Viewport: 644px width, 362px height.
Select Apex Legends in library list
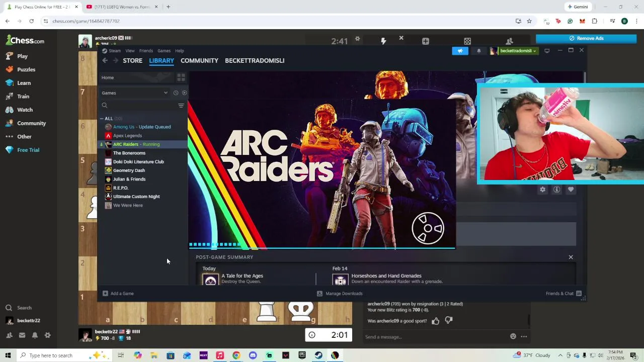click(127, 136)
